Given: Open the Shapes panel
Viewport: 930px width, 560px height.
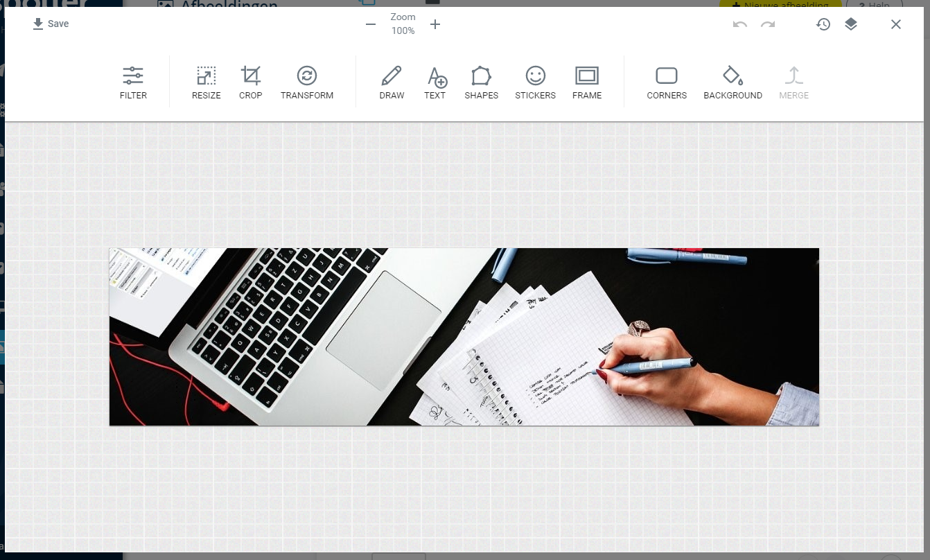Looking at the screenshot, I should (481, 82).
